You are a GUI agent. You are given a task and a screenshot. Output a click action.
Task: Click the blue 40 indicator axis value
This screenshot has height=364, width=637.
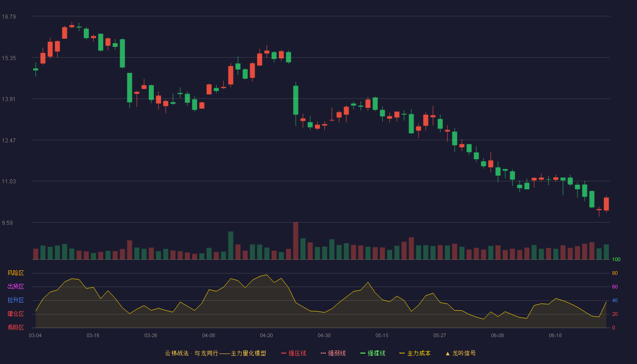[615, 301]
